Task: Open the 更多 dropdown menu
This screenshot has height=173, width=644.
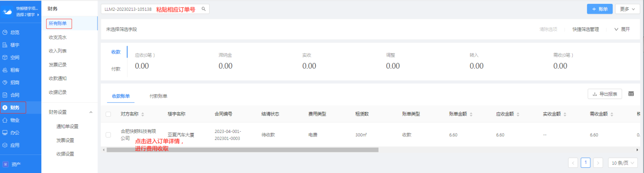Action: pos(627,9)
